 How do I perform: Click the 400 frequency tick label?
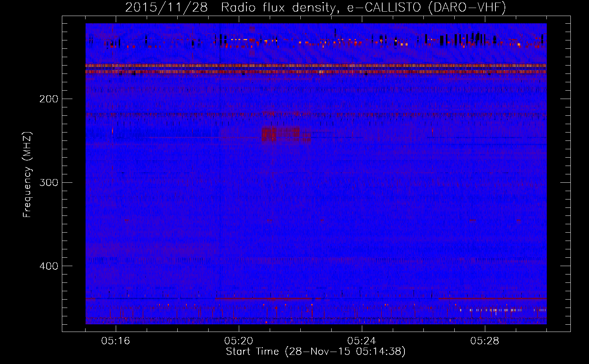[x=49, y=266]
